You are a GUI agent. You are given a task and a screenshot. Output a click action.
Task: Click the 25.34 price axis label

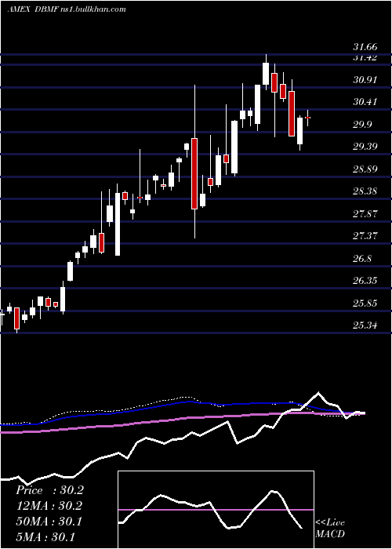click(365, 325)
